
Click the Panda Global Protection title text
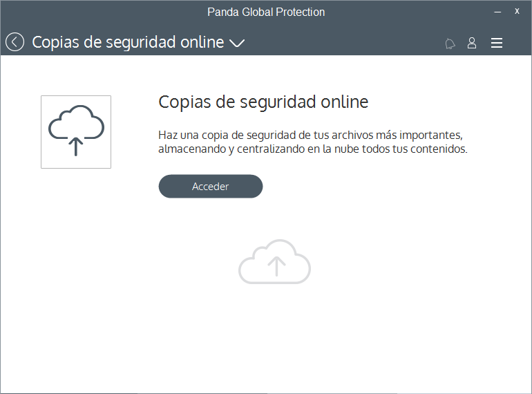[266, 12]
